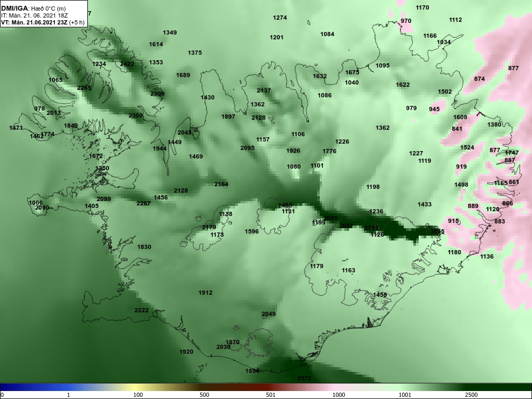Click the yellow section of the color scale
This screenshot has height=399, width=532.
pos(136,387)
